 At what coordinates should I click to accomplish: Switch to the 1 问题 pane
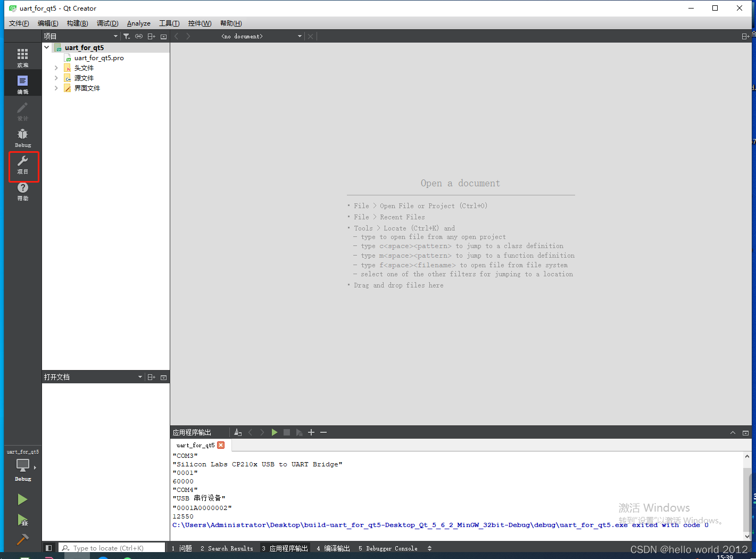click(182, 548)
